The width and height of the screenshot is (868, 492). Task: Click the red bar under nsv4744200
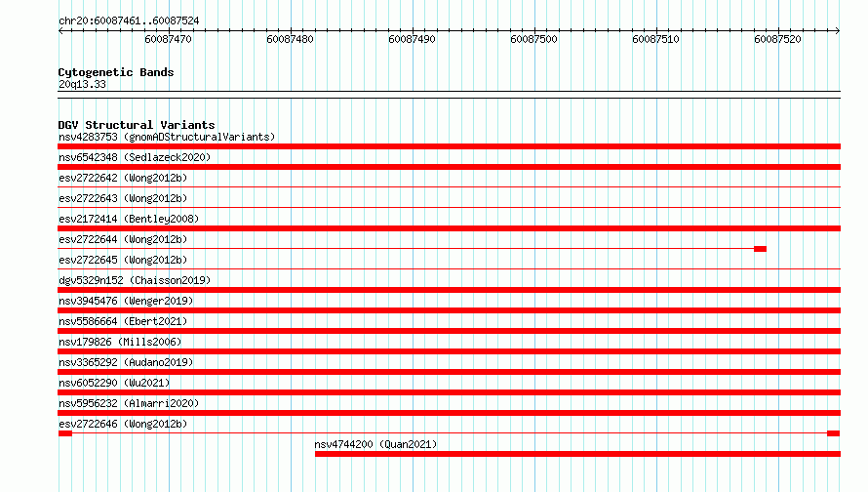(578, 454)
